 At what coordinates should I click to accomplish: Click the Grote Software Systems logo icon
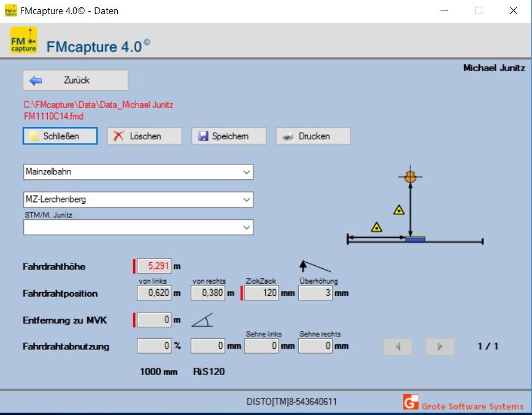[x=411, y=402]
